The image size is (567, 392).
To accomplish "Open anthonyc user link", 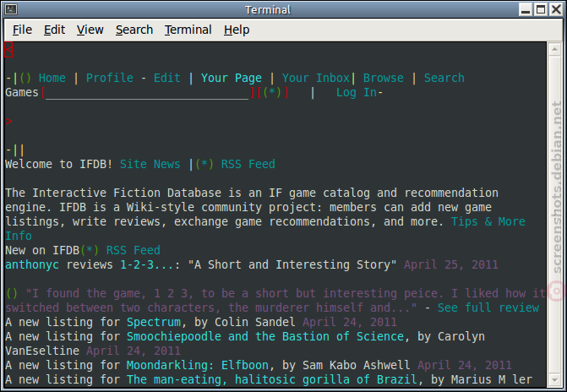I will click(x=32, y=264).
